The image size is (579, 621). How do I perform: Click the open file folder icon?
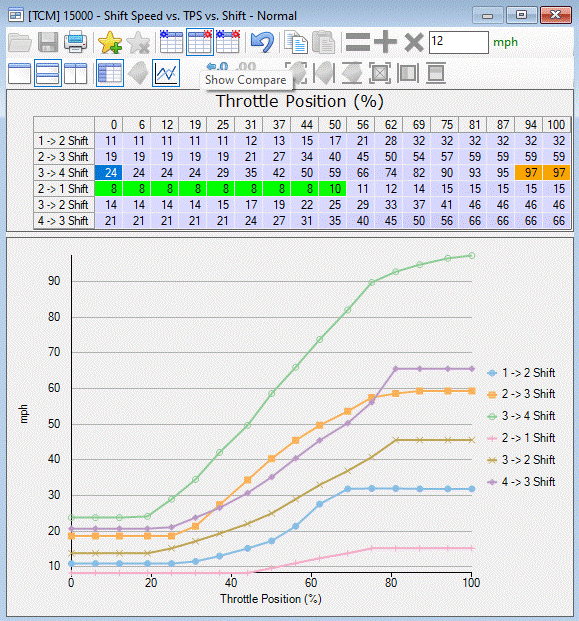pyautogui.click(x=19, y=42)
